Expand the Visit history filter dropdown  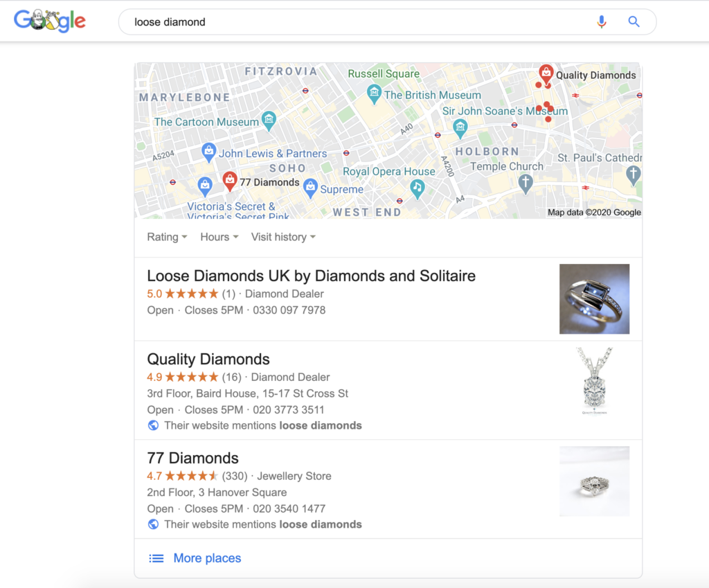tap(283, 237)
